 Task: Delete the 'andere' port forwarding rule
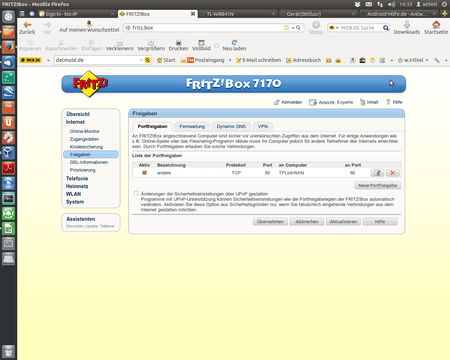(393, 173)
